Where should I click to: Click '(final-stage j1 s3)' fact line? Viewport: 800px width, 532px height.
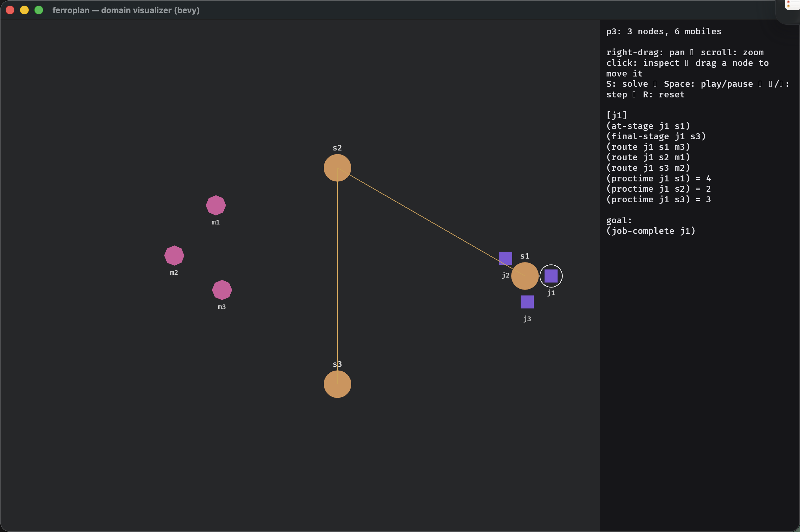pos(656,136)
